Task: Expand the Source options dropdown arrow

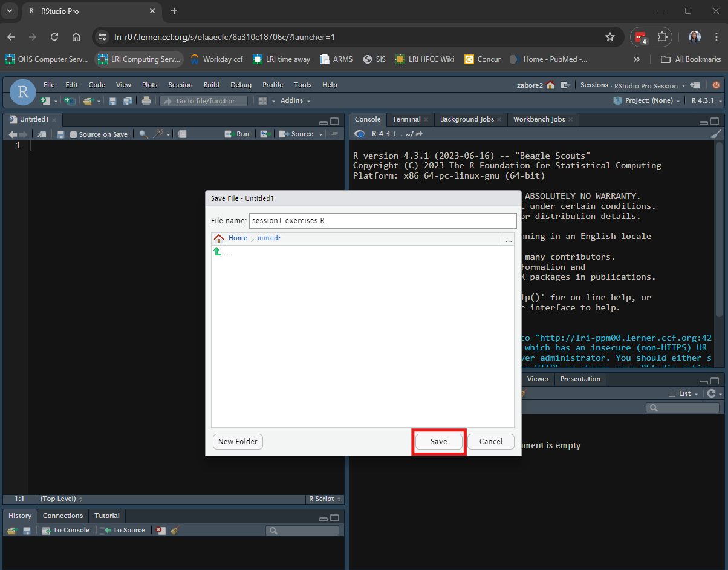Action: click(320, 134)
